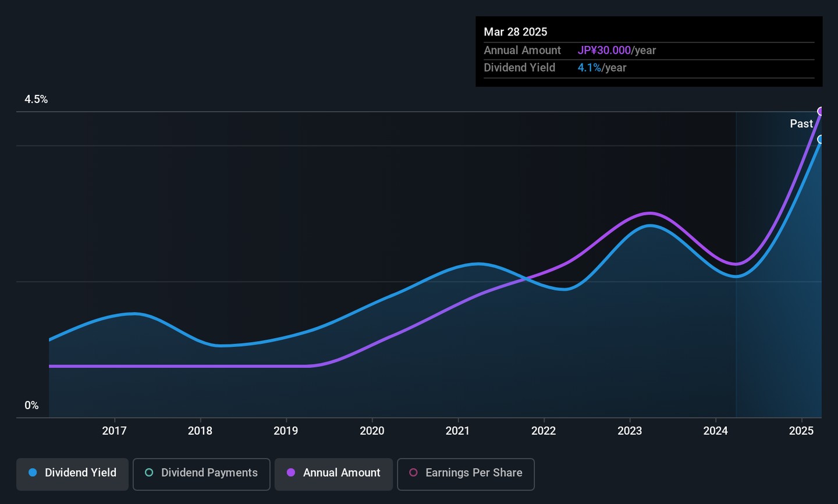Click the hollow Earnings Per Share circle
The height and width of the screenshot is (504, 838).
tap(413, 473)
